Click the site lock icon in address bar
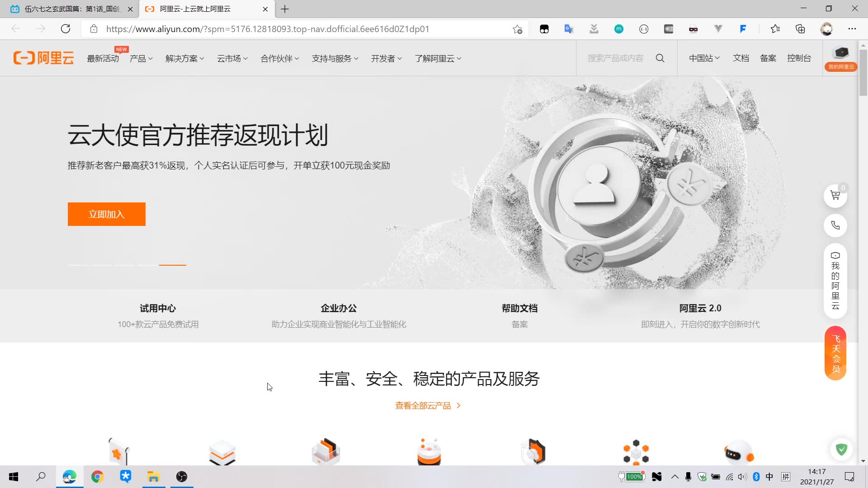Viewport: 868px width, 488px height. pos(94,29)
